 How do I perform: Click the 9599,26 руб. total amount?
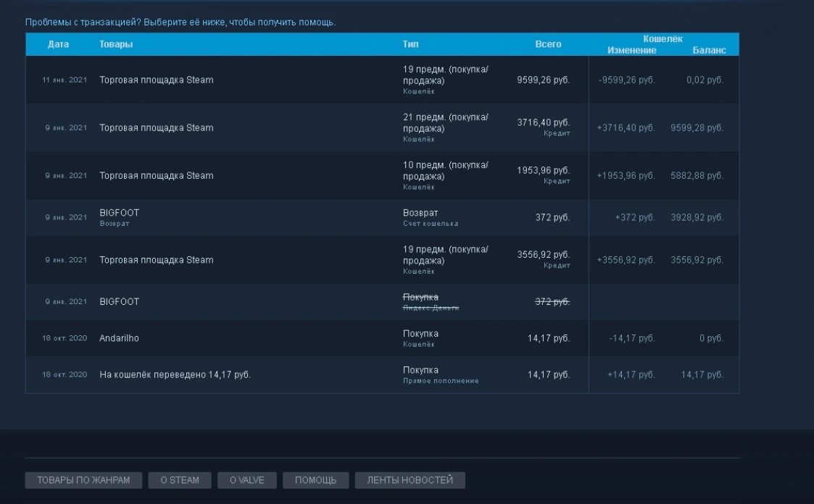[544, 80]
